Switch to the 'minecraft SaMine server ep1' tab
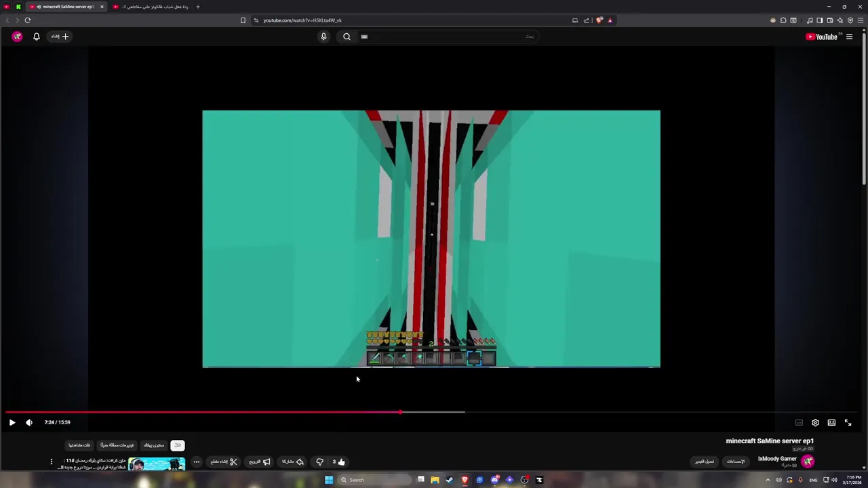Viewport: 868px width, 488px height. click(x=67, y=7)
